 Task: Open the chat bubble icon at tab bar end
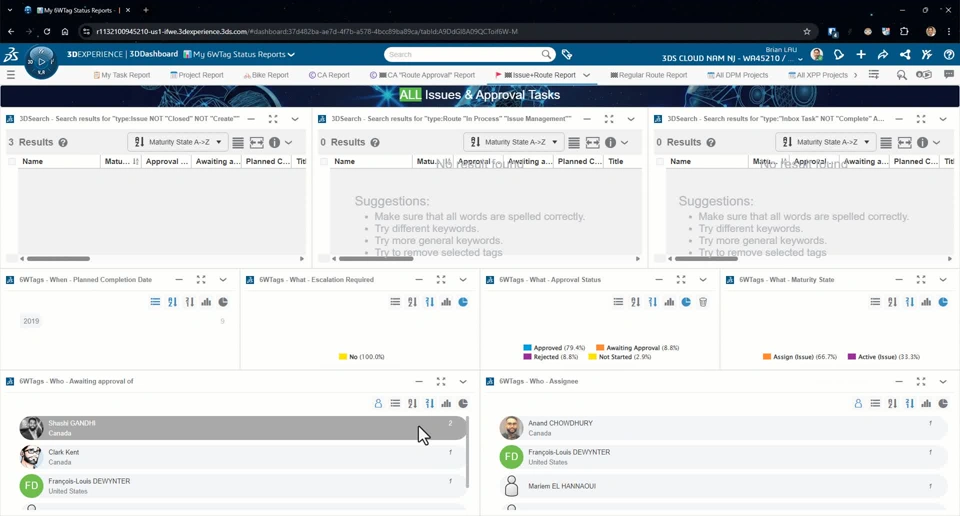[x=949, y=75]
